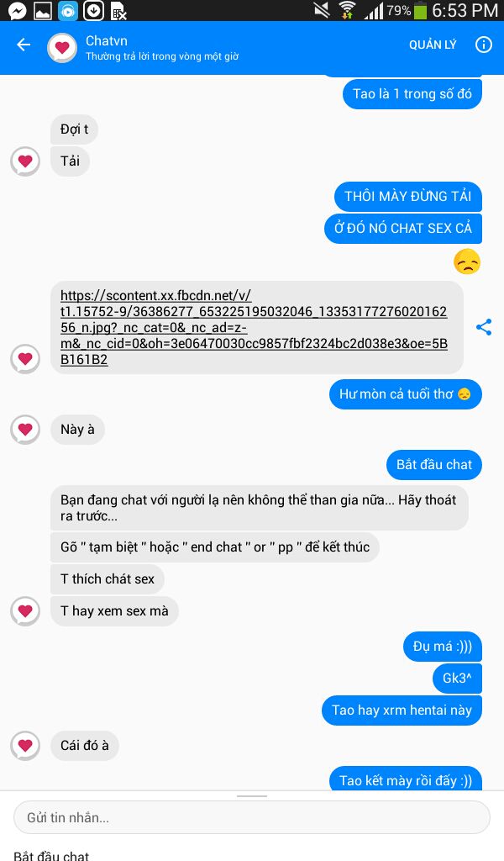The image size is (504, 861).
Task: Select the 'T thích chát sex' message
Action: 108,578
